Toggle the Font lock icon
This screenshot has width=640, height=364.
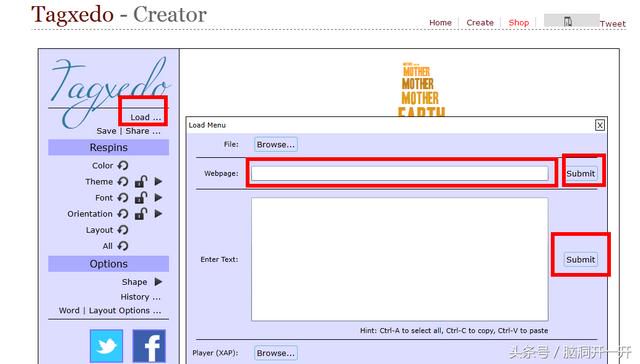point(141,198)
